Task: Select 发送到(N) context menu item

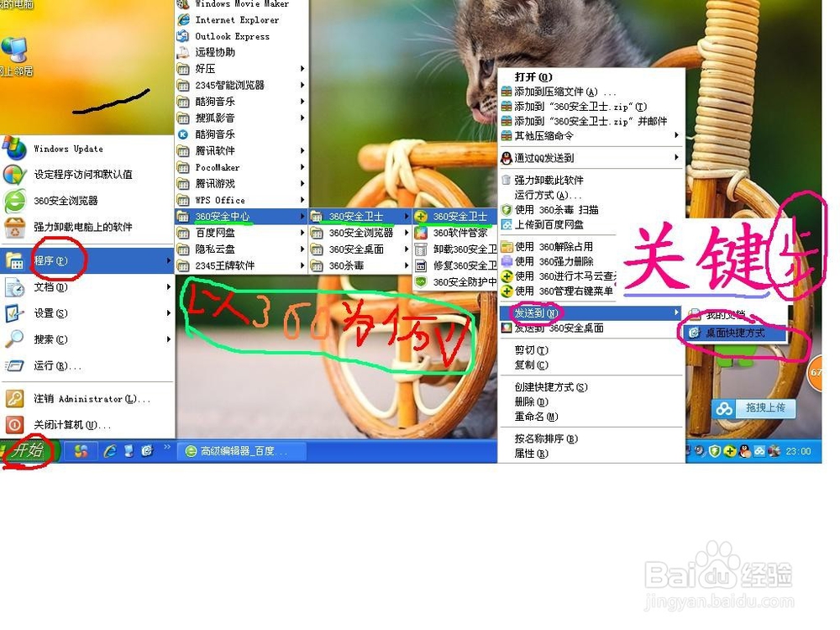Action: (x=591, y=312)
